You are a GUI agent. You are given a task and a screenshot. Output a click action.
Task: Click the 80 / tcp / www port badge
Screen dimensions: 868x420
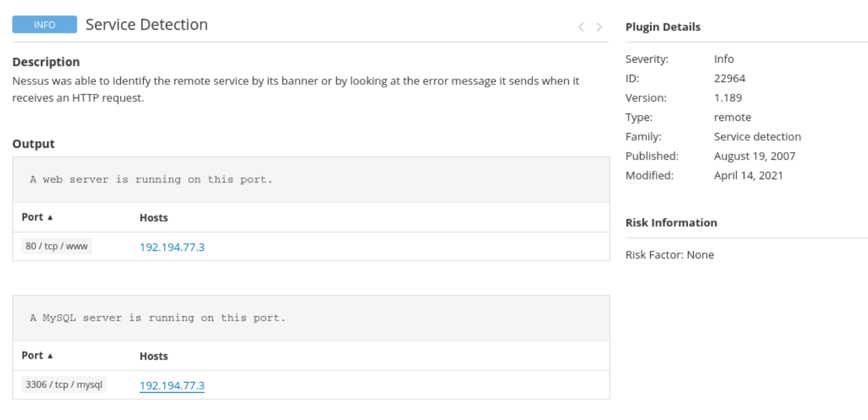(x=57, y=246)
